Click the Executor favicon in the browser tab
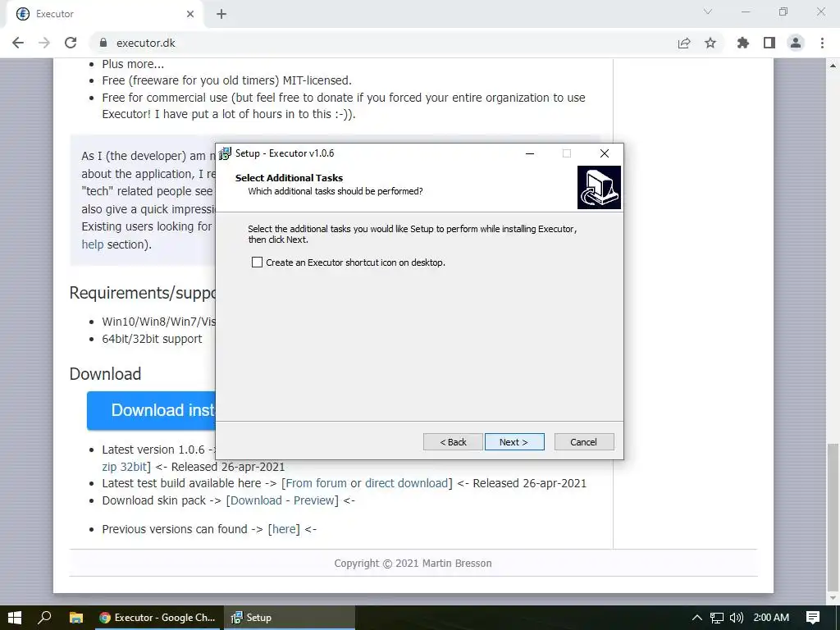 click(22, 14)
